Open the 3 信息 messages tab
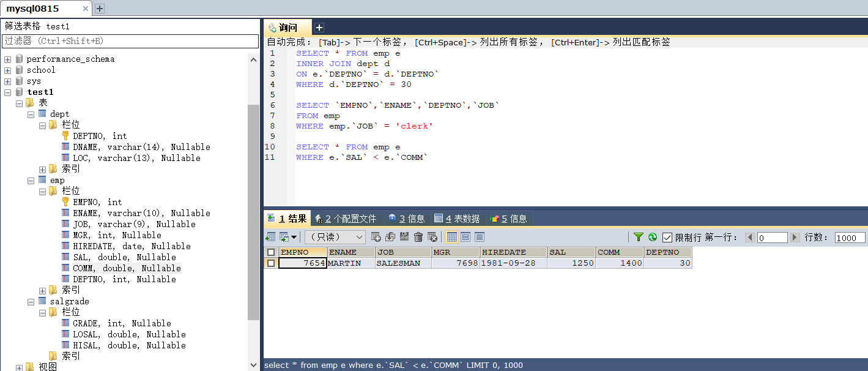The width and height of the screenshot is (868, 371). (406, 219)
